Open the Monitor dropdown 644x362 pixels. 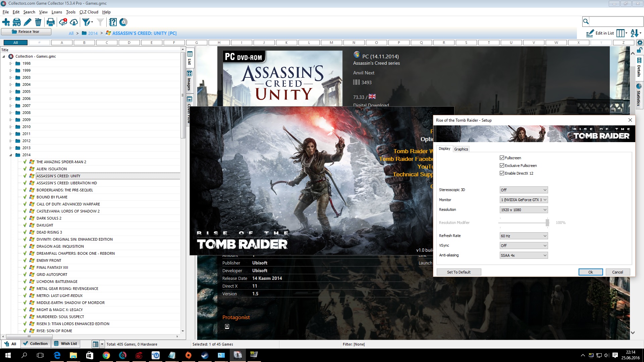point(524,200)
